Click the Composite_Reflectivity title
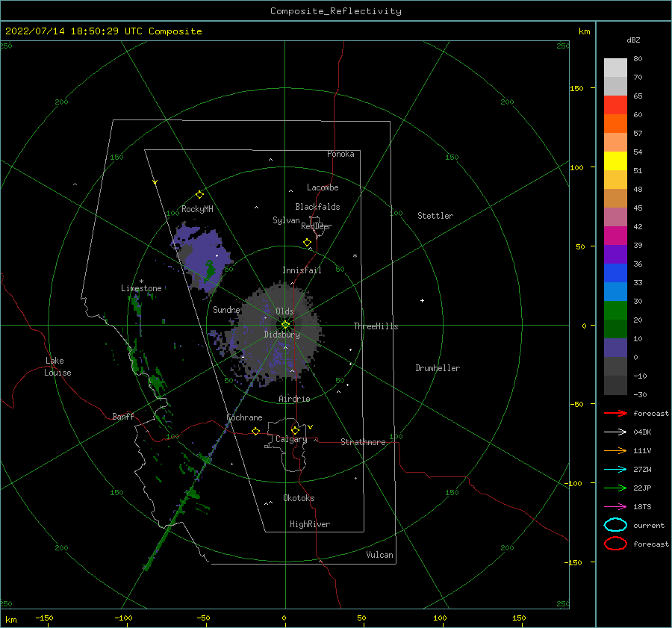 335,11
